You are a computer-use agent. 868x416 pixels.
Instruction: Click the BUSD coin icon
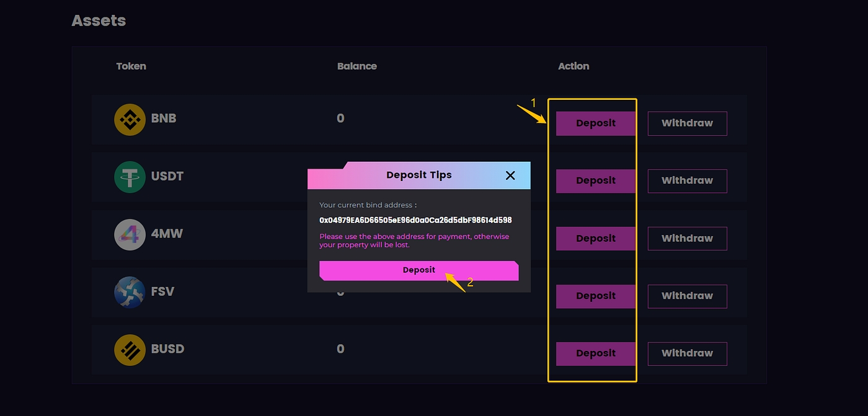[x=130, y=350]
